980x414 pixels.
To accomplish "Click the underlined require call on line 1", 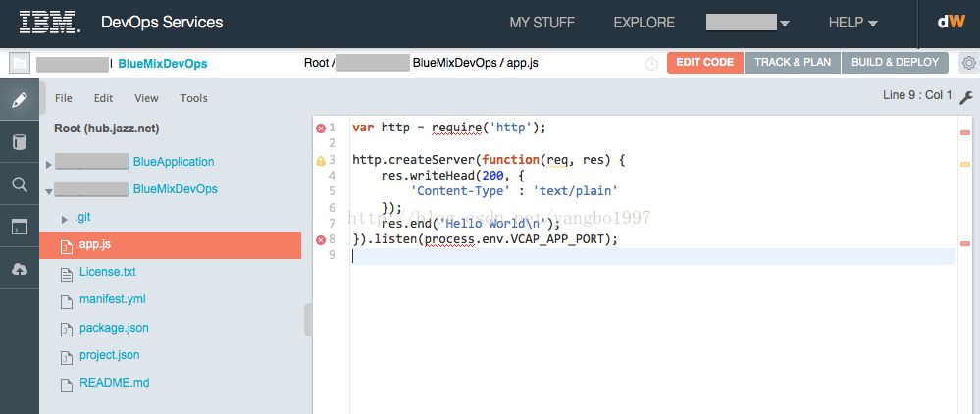I will 456,129.
